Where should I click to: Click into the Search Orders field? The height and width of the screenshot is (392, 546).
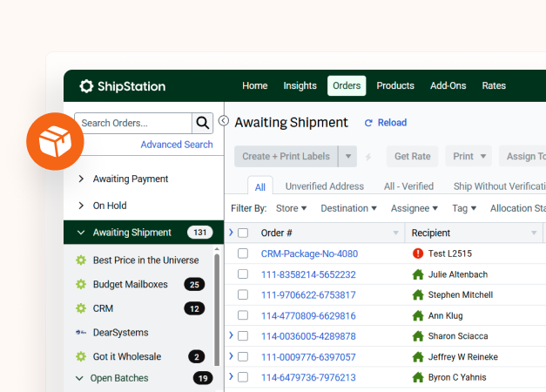(x=132, y=123)
